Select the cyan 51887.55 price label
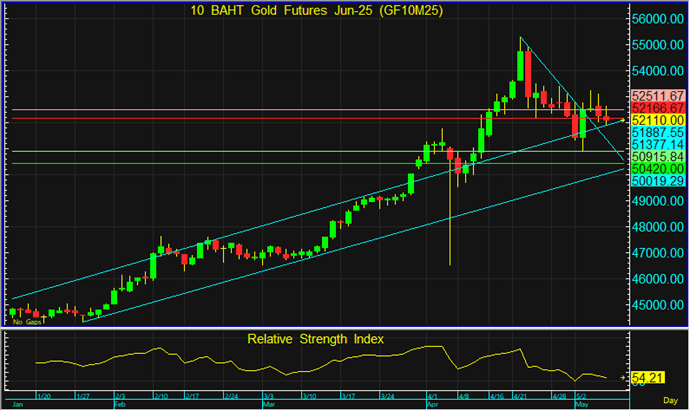This screenshot has width=690, height=411. tap(657, 132)
